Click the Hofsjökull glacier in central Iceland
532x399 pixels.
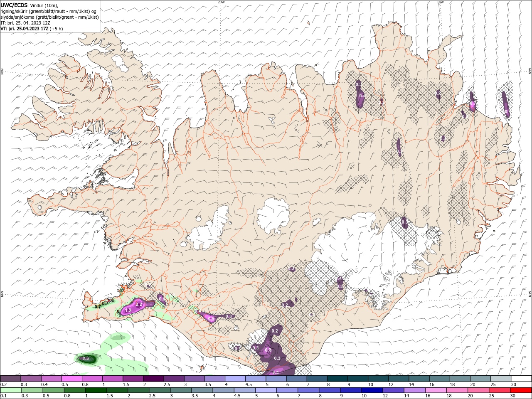pos(273,216)
